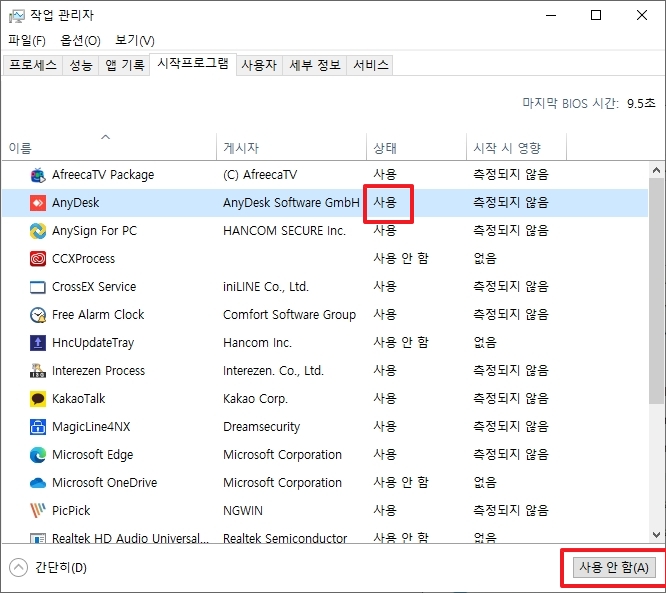
Task: Sort by the 시작 시 영향 column header
Action: 516,147
